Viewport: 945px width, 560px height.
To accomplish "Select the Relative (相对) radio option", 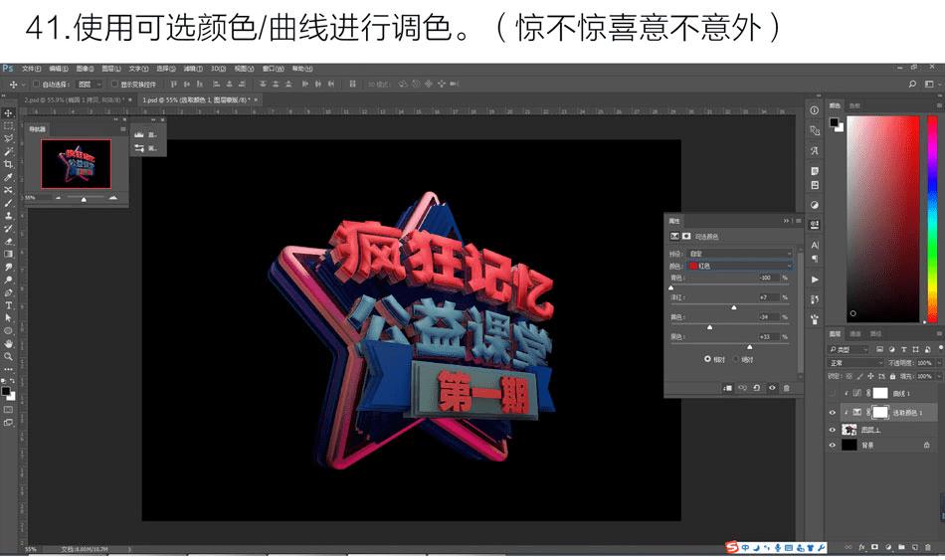I will (707, 359).
